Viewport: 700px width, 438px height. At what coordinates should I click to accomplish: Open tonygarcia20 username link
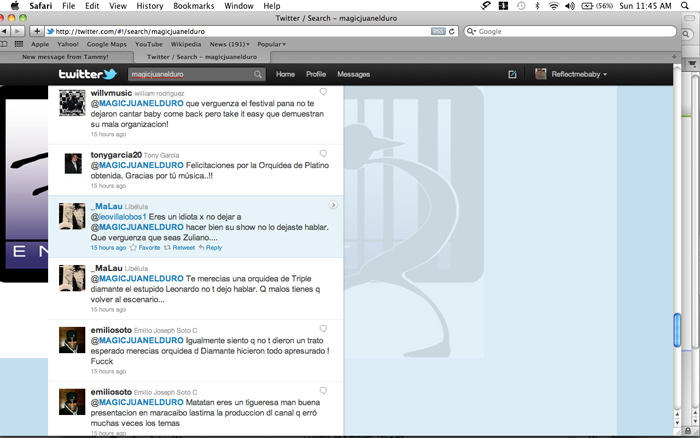[116, 155]
